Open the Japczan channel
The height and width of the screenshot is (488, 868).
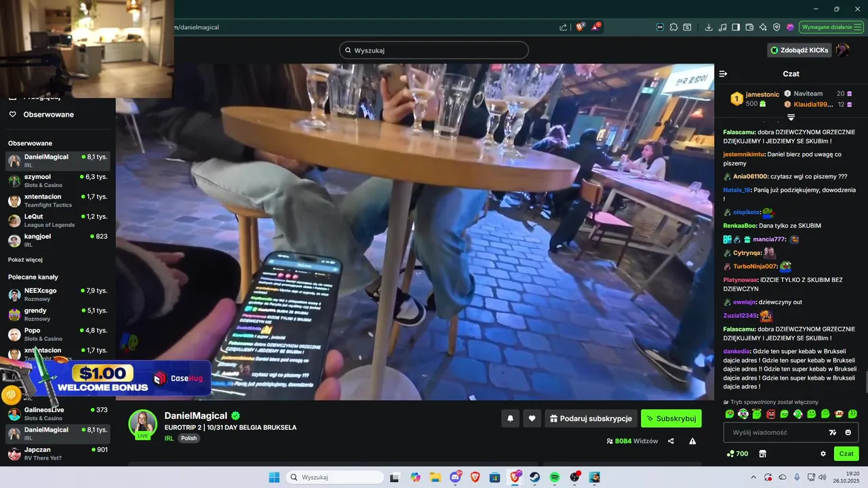pyautogui.click(x=58, y=453)
